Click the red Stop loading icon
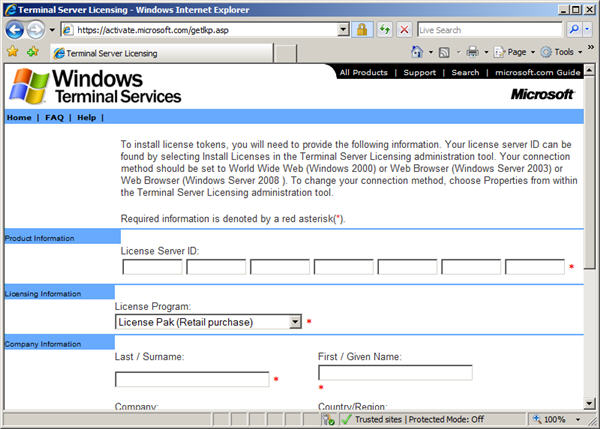 [404, 30]
